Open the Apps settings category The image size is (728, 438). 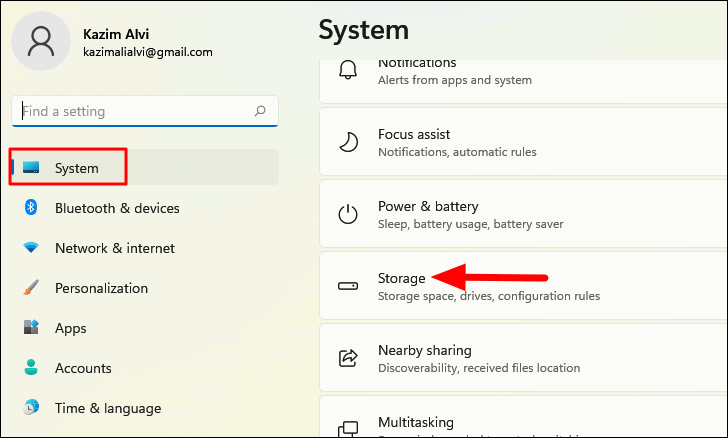click(x=144, y=328)
